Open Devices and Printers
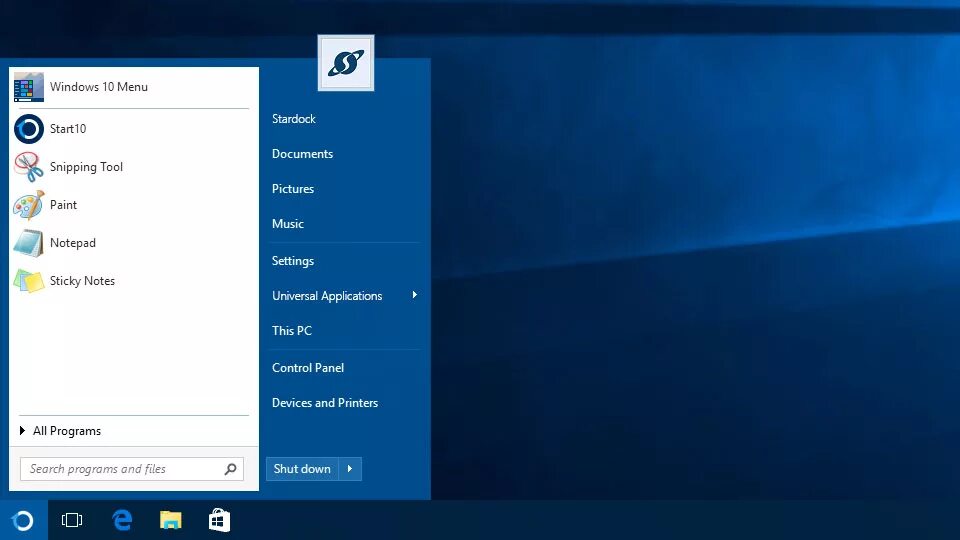The image size is (960, 540). [x=325, y=403]
